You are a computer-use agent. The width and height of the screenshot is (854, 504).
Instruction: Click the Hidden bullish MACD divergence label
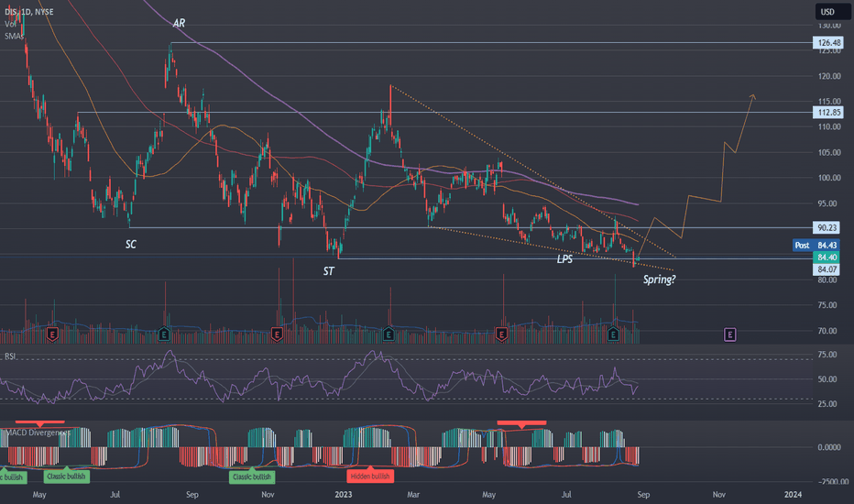tap(370, 476)
